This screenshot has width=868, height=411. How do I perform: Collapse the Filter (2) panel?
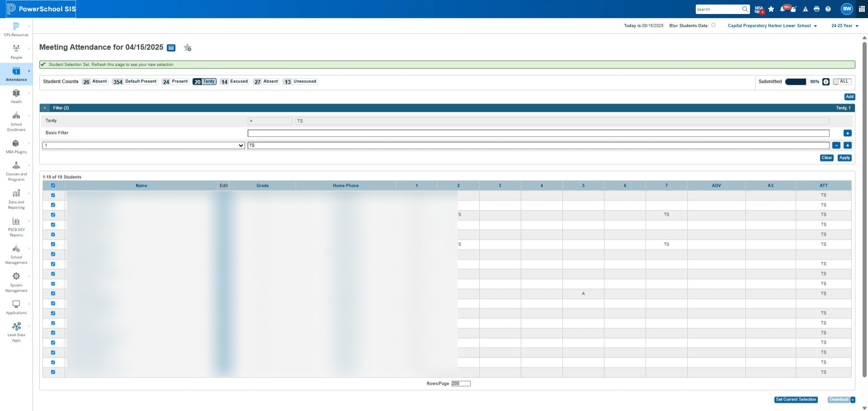(x=45, y=108)
